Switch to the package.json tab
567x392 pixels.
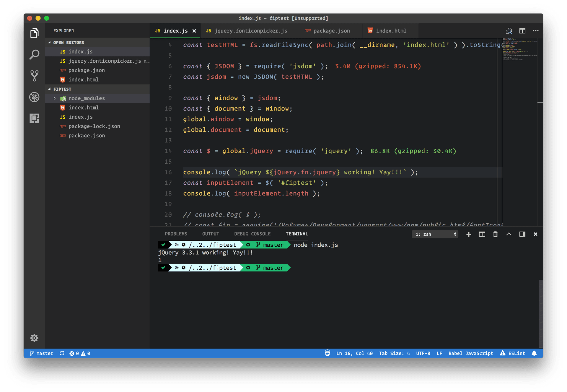331,31
